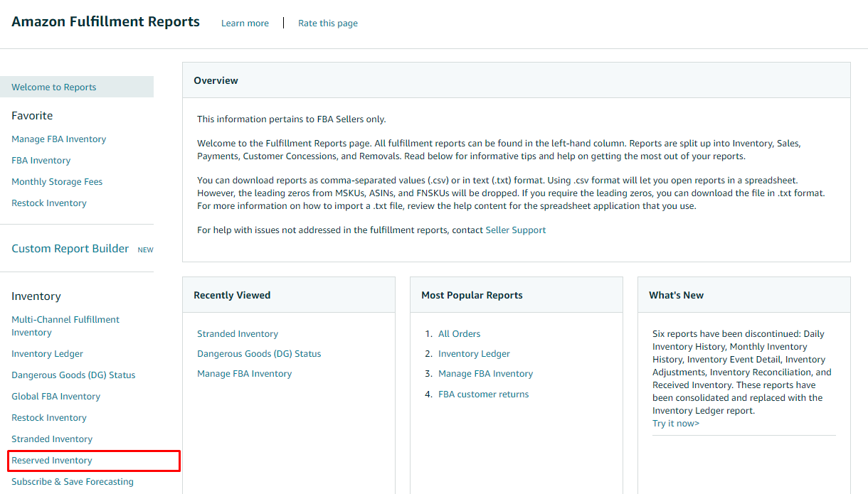
Task: Click the Seller Support link
Action: (516, 230)
